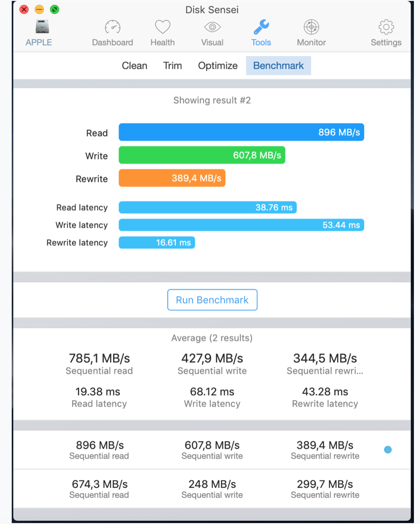Click the average "785,1 MB/s" value
Screen dimensions: 420x524
pos(99,358)
